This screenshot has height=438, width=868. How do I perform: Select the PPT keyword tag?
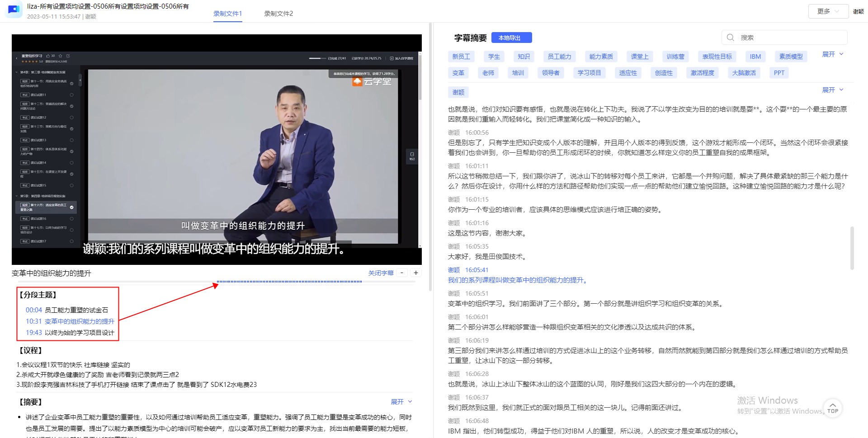pyautogui.click(x=779, y=73)
